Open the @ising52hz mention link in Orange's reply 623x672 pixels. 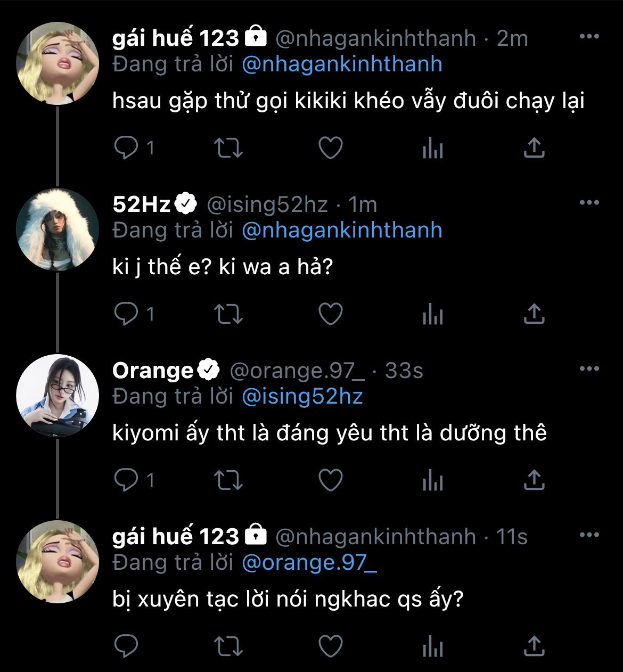pyautogui.click(x=302, y=397)
